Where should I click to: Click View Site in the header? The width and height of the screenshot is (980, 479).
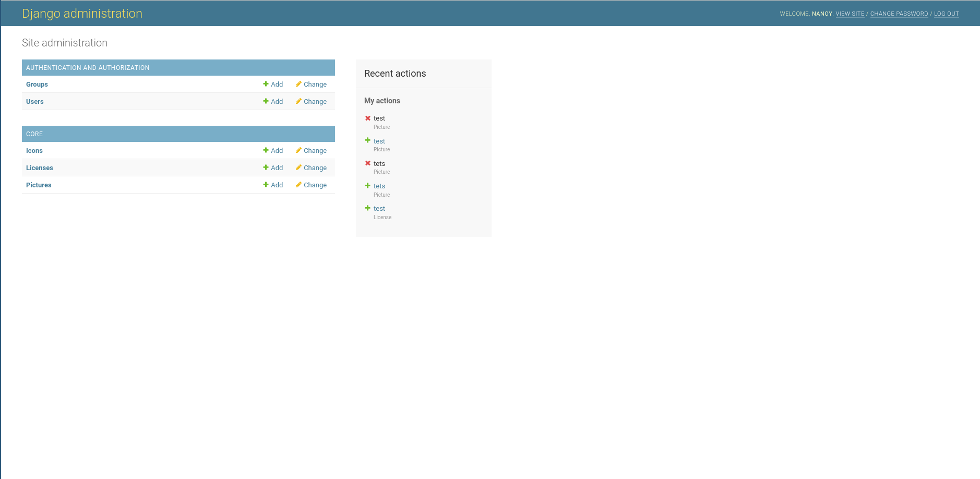(850, 14)
